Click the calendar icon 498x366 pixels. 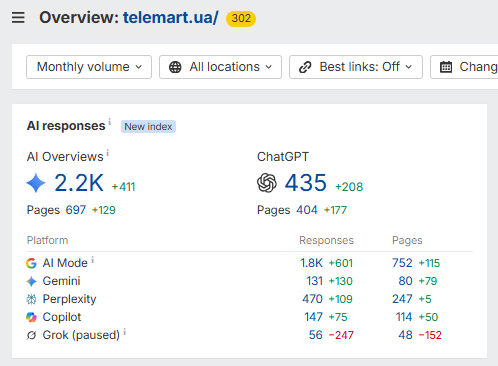point(446,67)
